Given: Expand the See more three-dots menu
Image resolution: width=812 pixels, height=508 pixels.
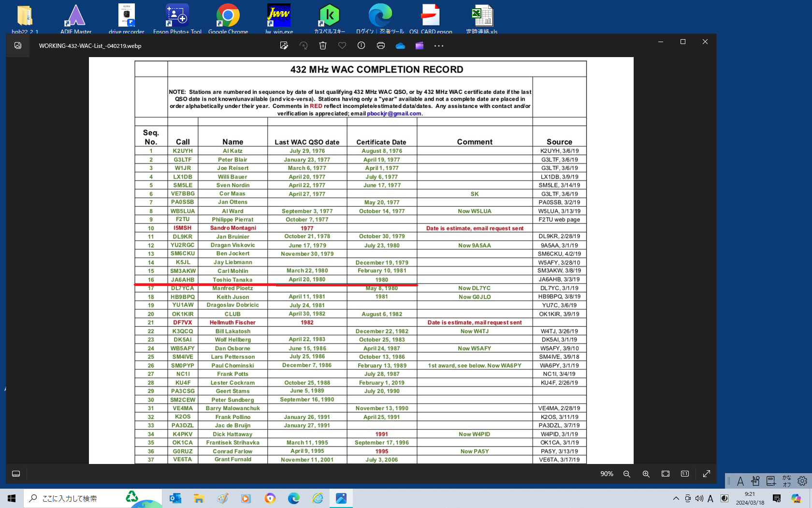Looking at the screenshot, I should [x=439, y=46].
